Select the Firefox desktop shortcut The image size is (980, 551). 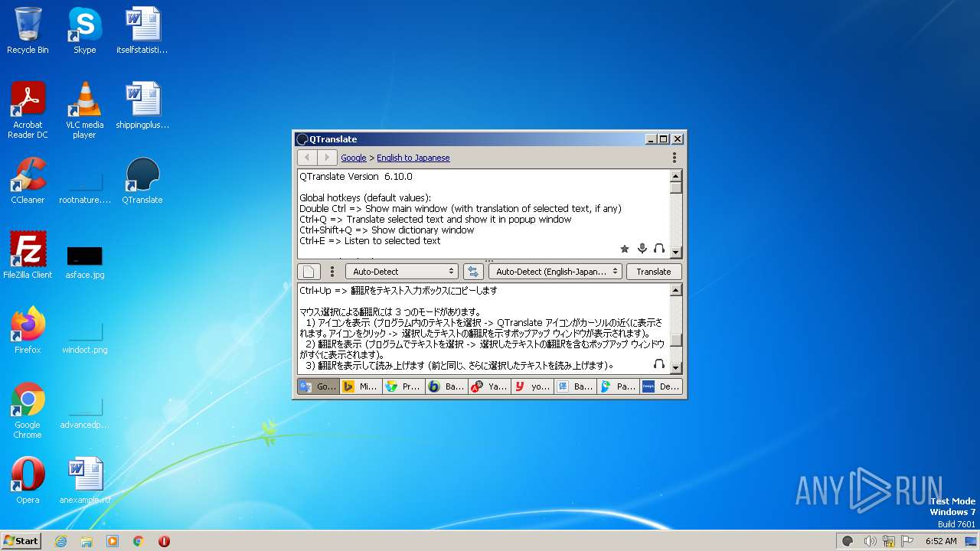28,330
